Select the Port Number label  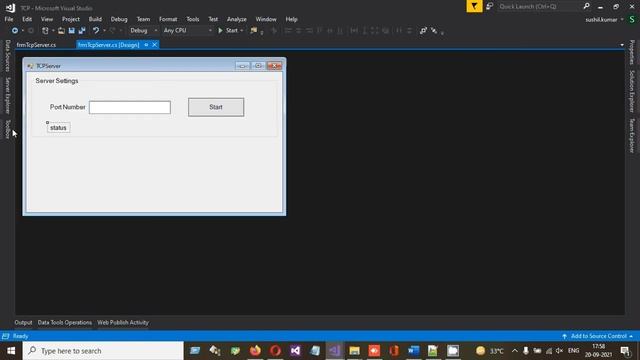pos(67,107)
